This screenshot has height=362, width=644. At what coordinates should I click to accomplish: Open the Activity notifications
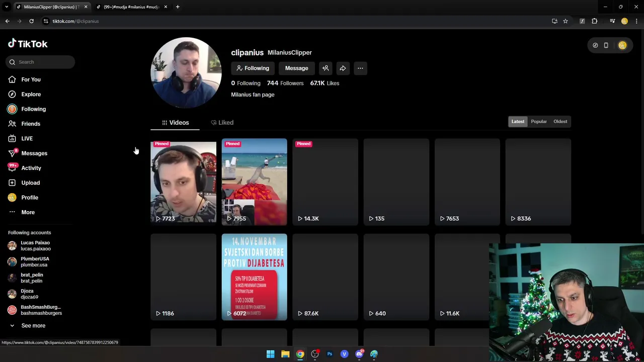(x=31, y=168)
